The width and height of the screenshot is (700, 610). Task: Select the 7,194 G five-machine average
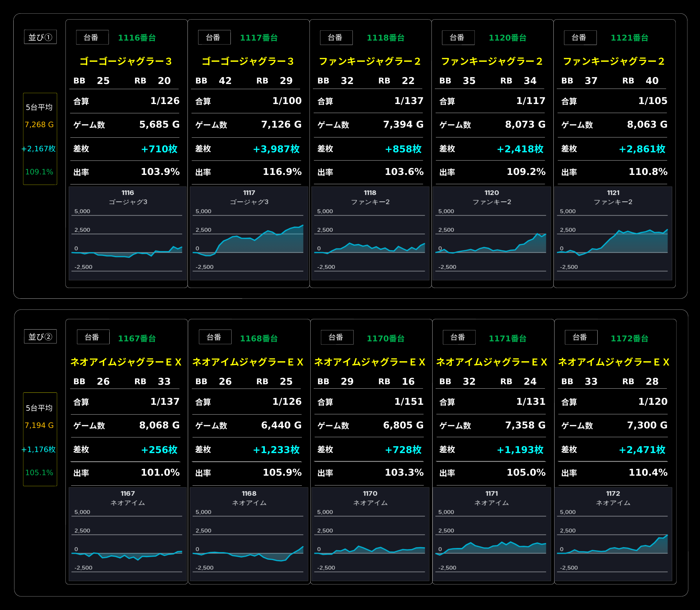point(39,425)
